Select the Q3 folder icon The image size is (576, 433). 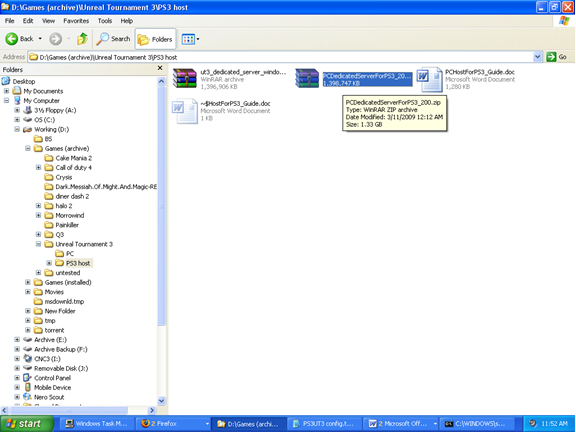(48, 234)
